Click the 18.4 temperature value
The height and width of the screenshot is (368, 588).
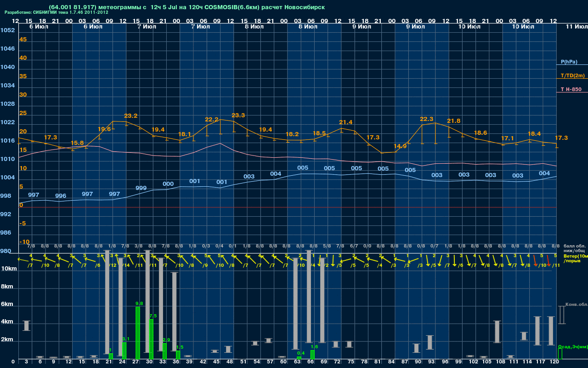535,133
